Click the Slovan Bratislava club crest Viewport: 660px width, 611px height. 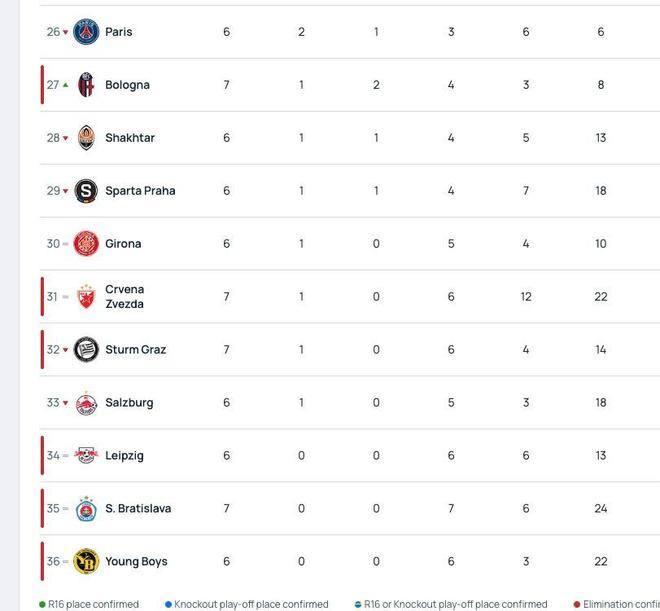click(86, 508)
